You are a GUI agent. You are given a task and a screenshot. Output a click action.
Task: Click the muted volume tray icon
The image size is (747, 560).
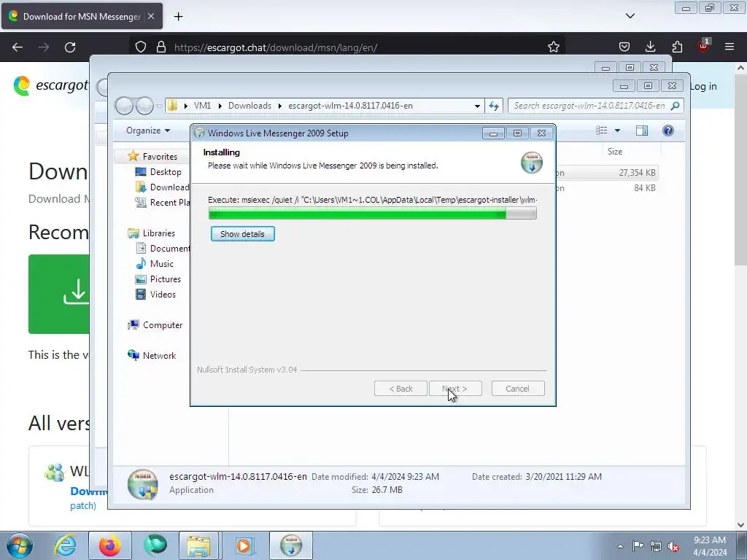click(x=673, y=546)
